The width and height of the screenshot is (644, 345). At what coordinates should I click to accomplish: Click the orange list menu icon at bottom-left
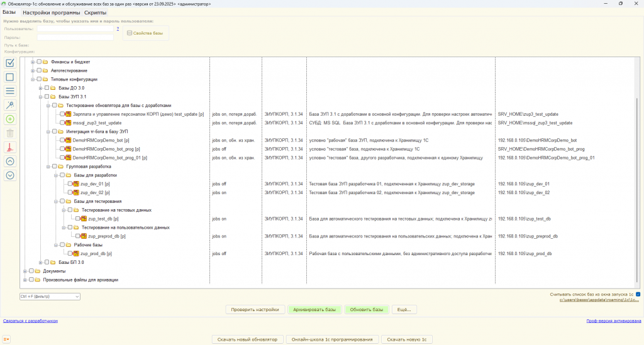click(6, 339)
